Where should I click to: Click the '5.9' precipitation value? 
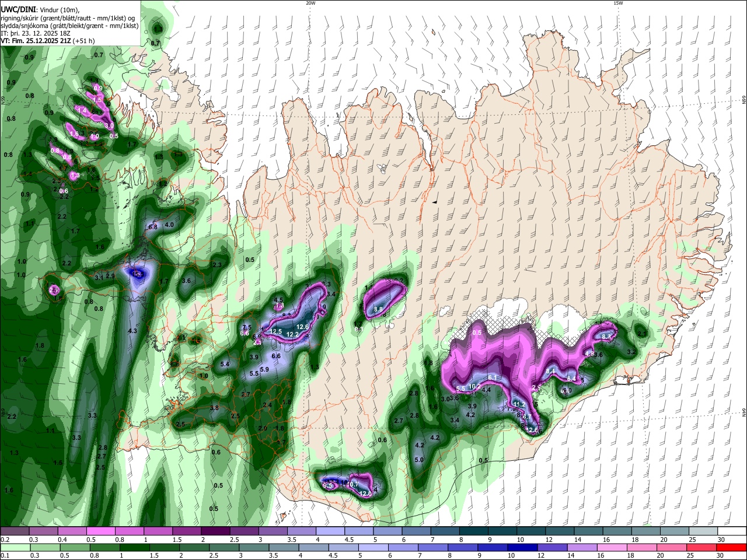point(264,370)
